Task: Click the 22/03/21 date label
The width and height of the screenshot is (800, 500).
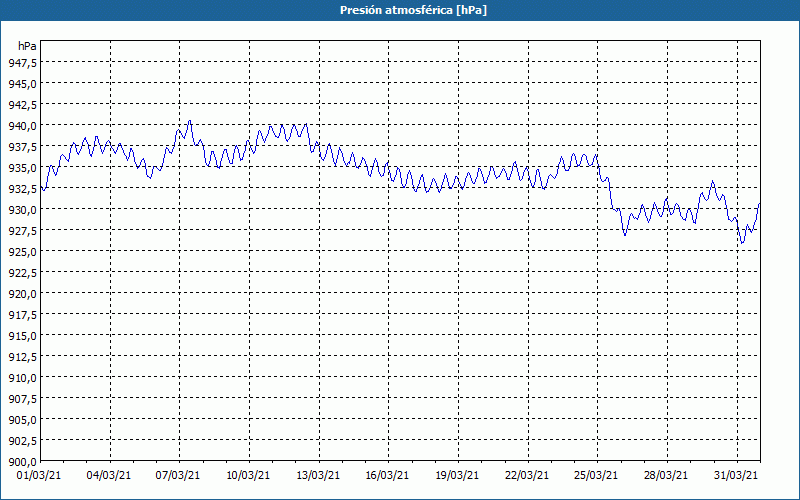Action: pyautogui.click(x=527, y=475)
